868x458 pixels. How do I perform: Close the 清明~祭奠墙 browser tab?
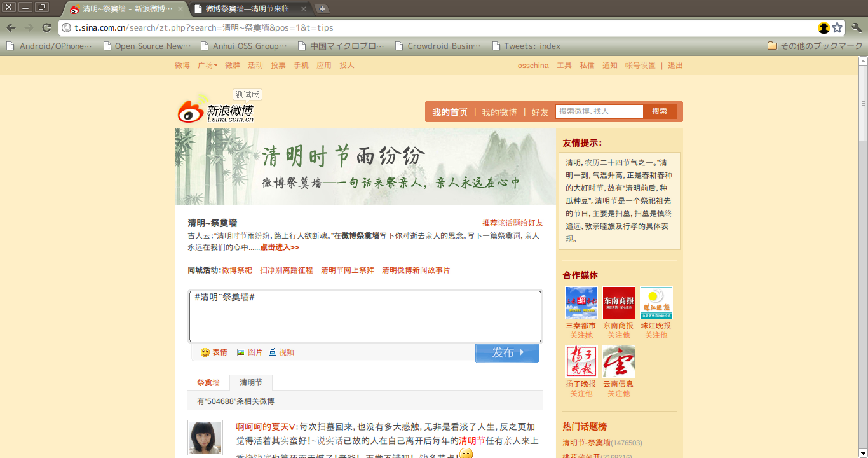pyautogui.click(x=180, y=9)
